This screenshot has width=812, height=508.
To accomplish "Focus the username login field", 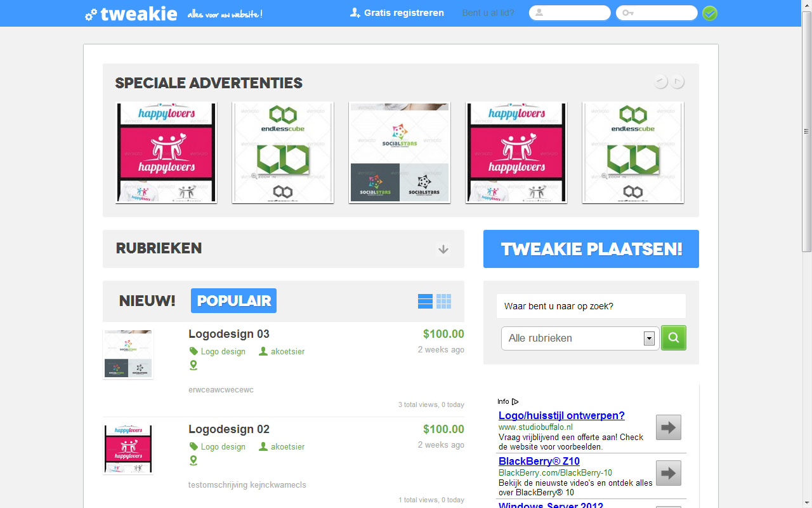I will 570,13.
